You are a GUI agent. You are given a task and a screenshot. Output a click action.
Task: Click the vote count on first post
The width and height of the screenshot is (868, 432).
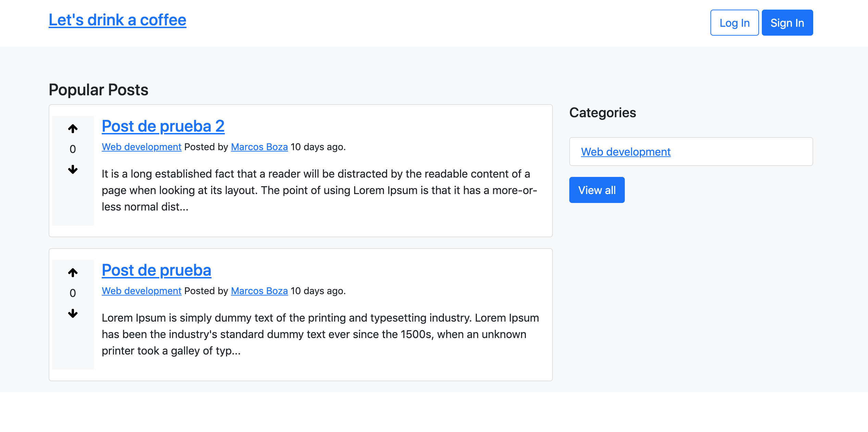coord(73,149)
